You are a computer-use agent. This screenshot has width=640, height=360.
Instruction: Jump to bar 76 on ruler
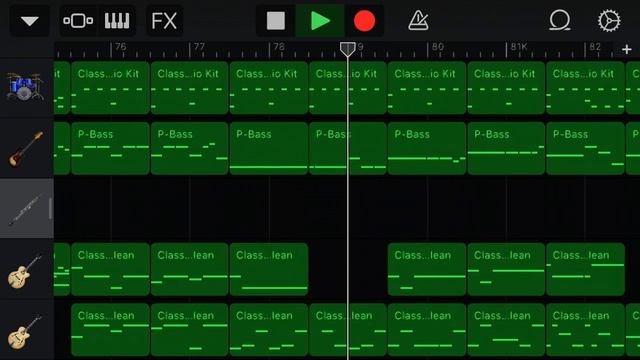click(120, 47)
